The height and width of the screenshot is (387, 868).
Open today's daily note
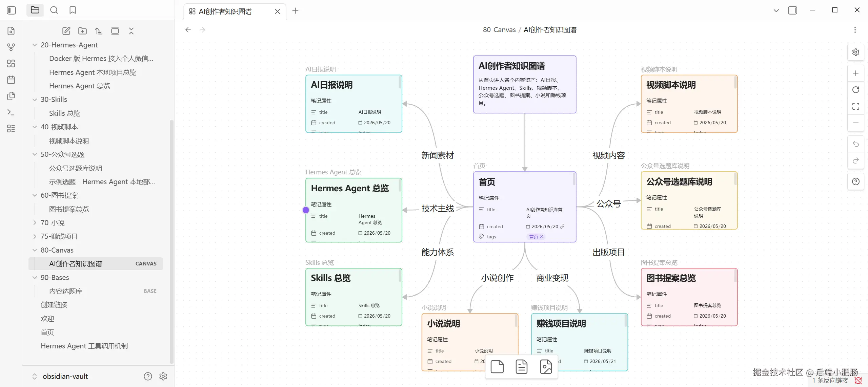(11, 80)
